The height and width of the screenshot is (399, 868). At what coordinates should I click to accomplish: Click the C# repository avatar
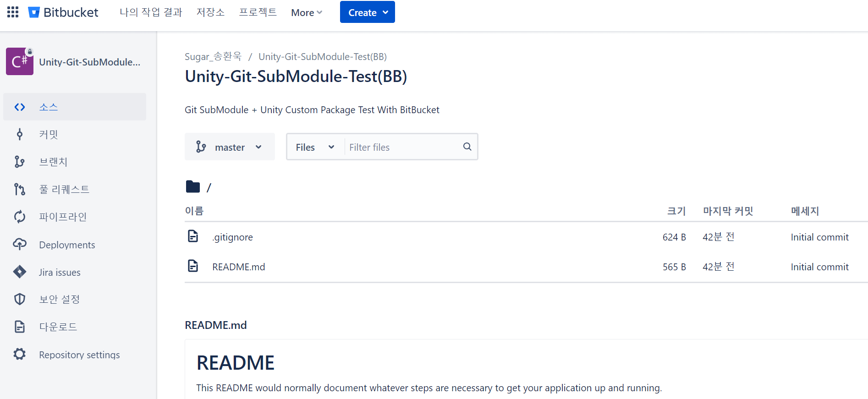tap(20, 61)
